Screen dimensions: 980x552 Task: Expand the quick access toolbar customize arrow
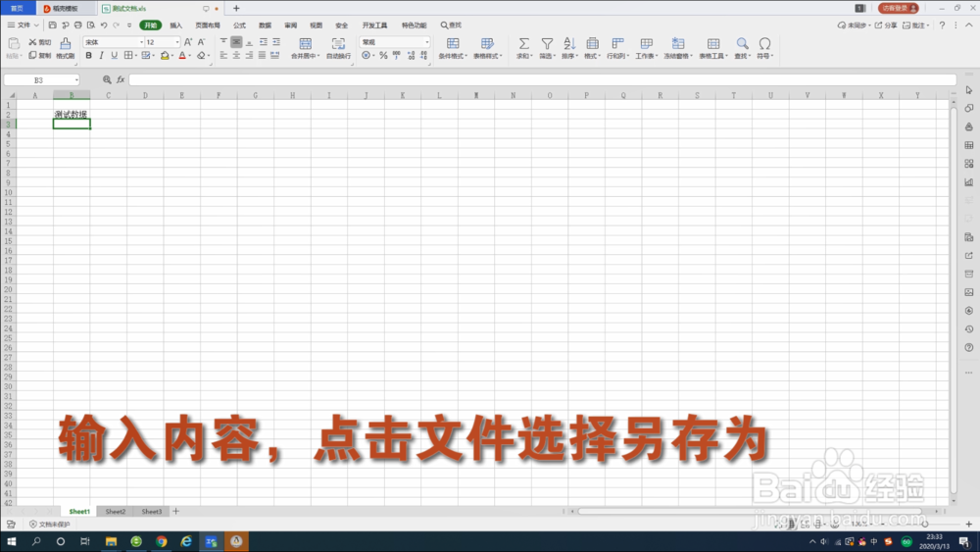(129, 25)
